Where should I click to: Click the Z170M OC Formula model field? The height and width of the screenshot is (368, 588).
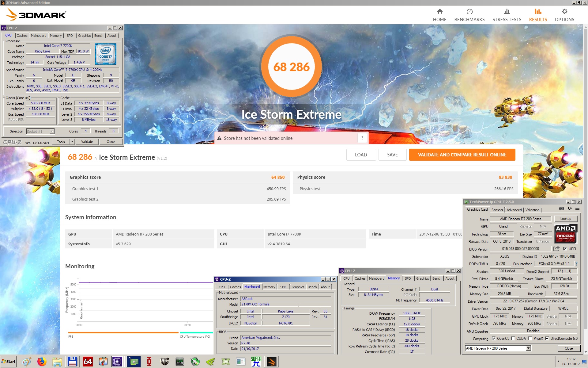point(269,304)
